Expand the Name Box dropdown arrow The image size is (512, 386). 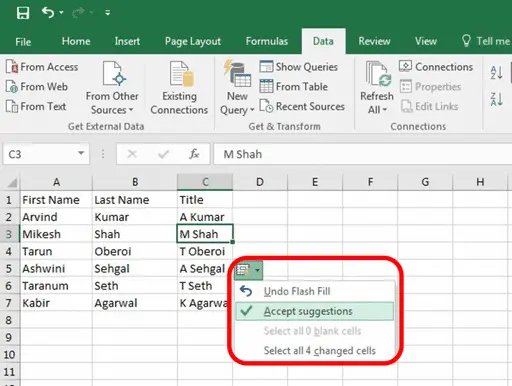[x=81, y=153]
